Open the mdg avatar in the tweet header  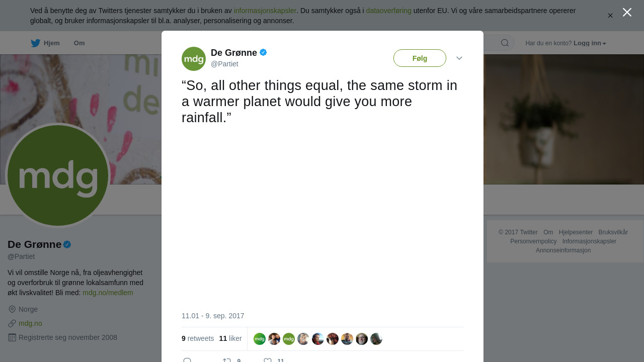pyautogui.click(x=194, y=59)
